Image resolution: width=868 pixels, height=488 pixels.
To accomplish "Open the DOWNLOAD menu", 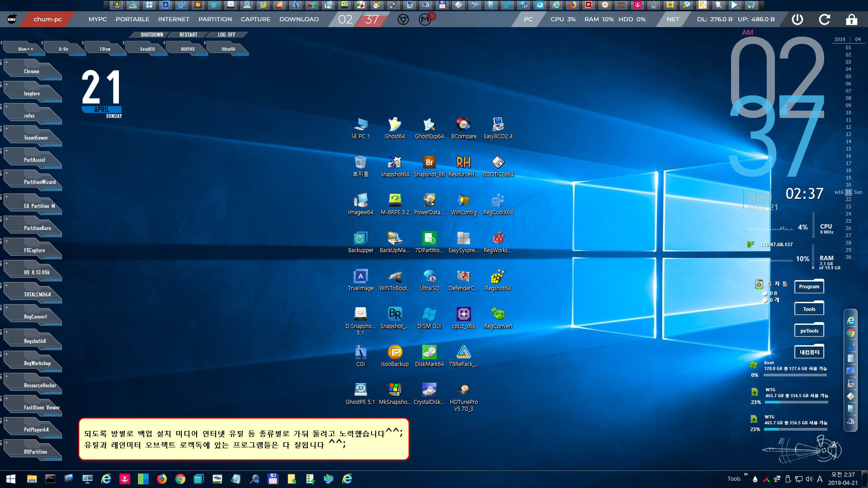I will (299, 19).
